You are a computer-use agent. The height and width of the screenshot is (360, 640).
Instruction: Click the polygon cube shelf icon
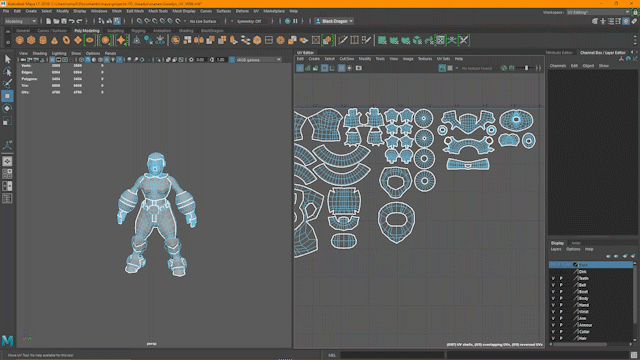pos(31,40)
